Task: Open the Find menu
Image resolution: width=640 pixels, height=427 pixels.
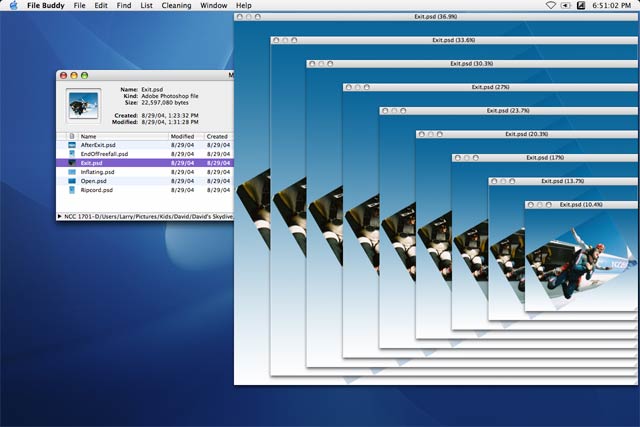Action: [124, 5]
